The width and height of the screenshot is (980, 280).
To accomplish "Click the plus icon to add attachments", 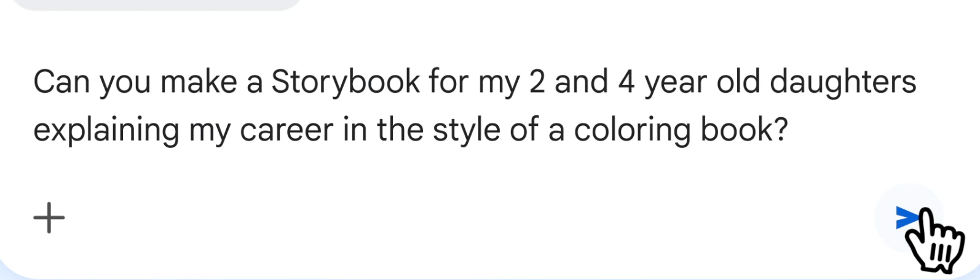I will 49,218.
